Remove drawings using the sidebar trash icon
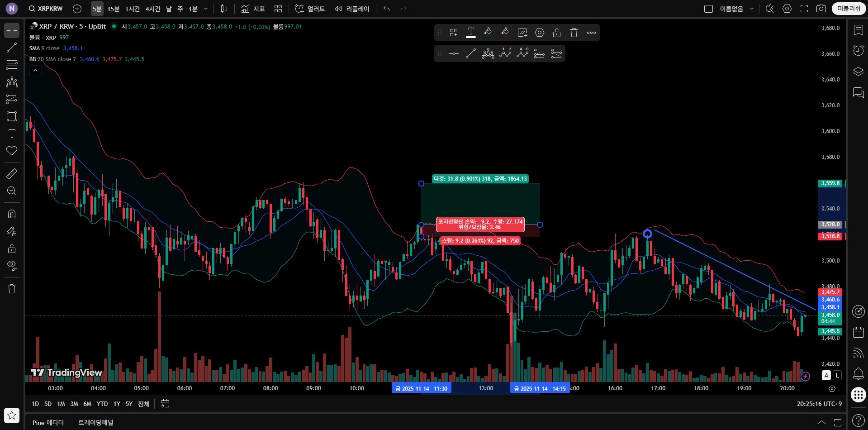 12,289
